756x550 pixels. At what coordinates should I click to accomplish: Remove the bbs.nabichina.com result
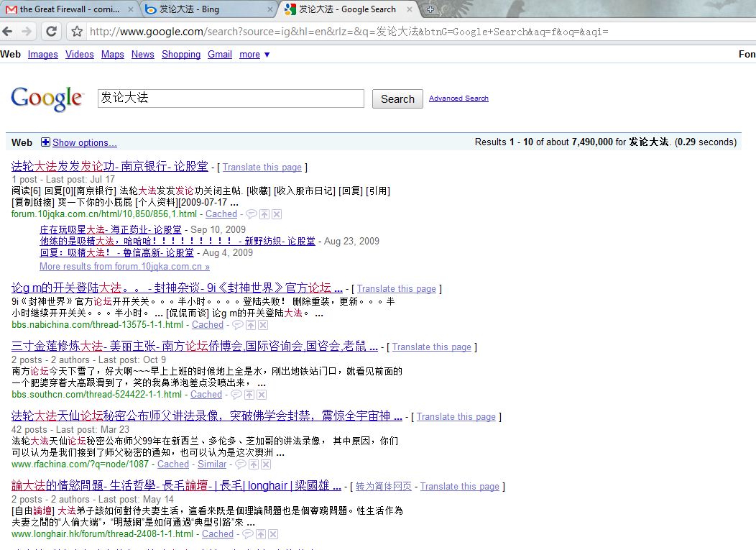pyautogui.click(x=263, y=325)
